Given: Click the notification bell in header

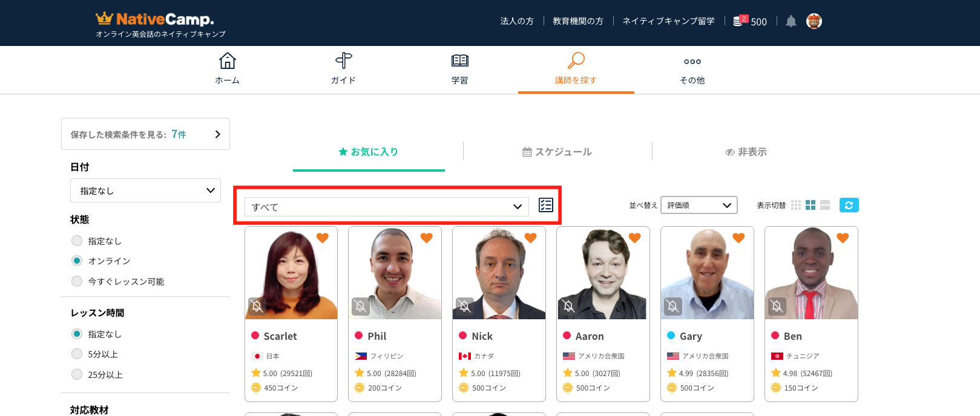Looking at the screenshot, I should click(x=791, y=22).
